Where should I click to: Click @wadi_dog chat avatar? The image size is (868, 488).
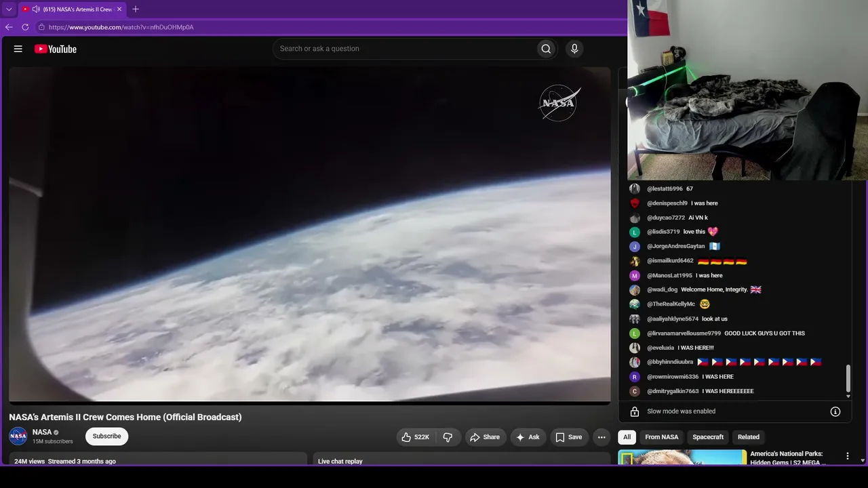pyautogui.click(x=635, y=290)
